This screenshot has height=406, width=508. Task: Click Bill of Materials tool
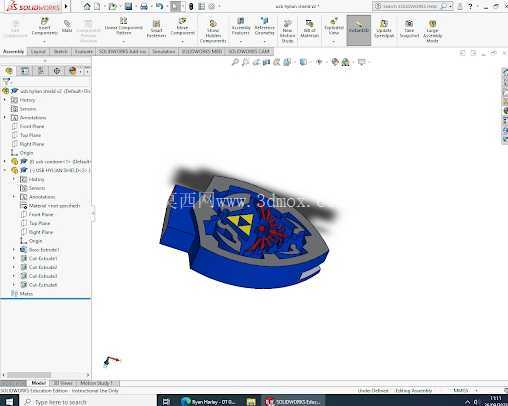point(310,29)
